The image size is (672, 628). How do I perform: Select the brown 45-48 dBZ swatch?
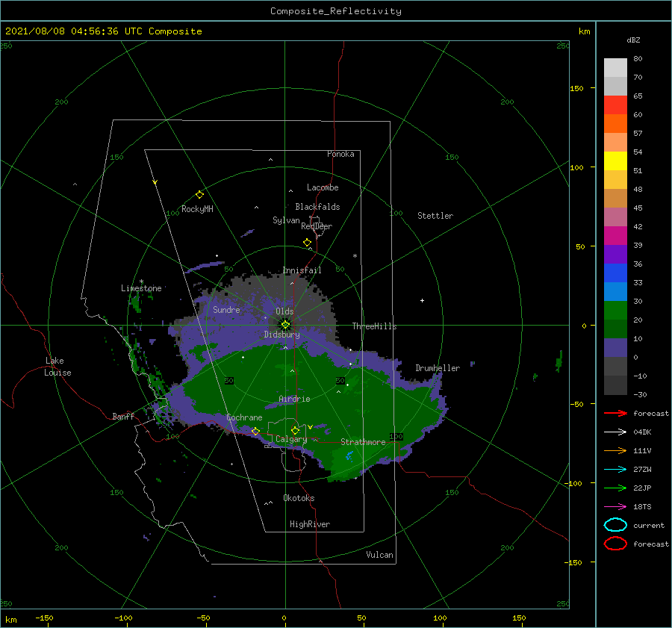(615, 198)
